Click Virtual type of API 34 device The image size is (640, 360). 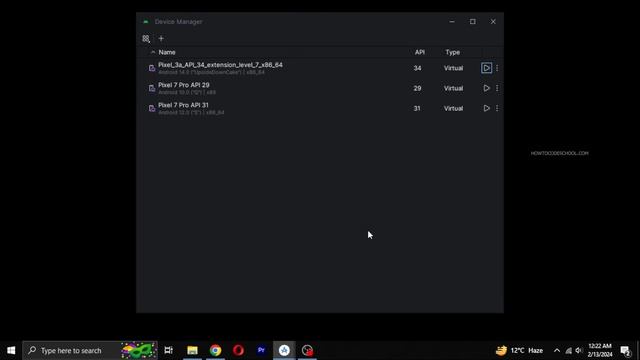(453, 68)
